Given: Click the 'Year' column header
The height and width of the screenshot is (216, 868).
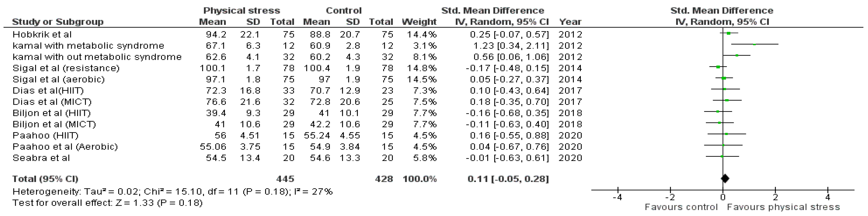Looking at the screenshot, I should point(570,22).
